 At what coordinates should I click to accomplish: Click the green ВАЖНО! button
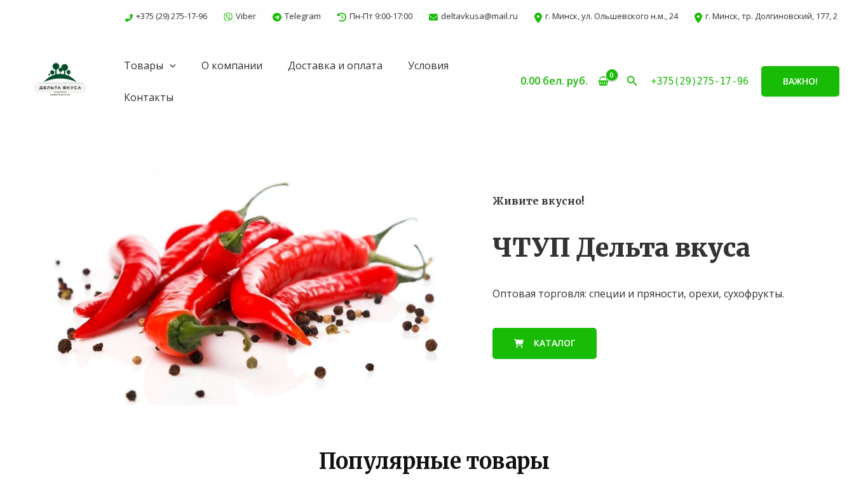(x=800, y=81)
